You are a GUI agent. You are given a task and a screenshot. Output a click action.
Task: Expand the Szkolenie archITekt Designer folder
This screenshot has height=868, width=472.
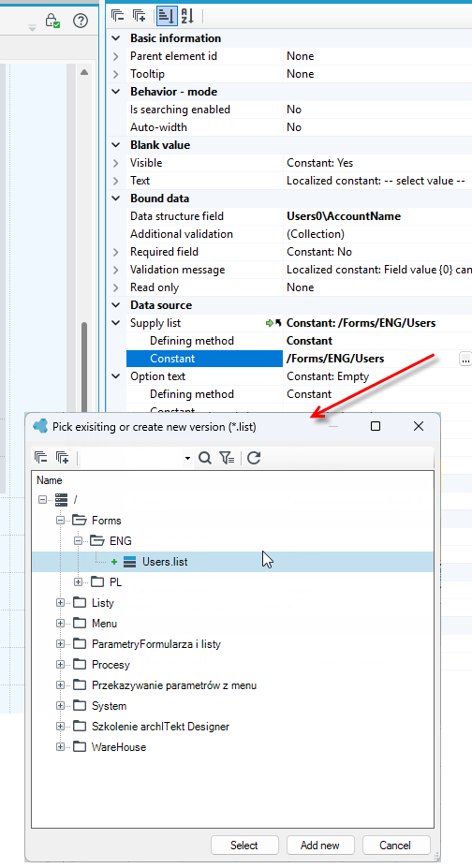click(x=60, y=727)
